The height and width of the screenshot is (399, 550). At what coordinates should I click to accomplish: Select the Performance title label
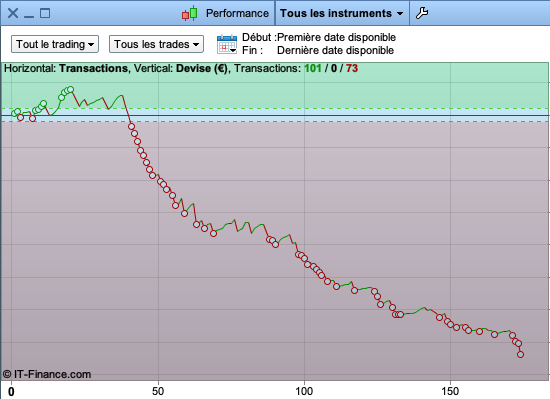[x=237, y=13]
